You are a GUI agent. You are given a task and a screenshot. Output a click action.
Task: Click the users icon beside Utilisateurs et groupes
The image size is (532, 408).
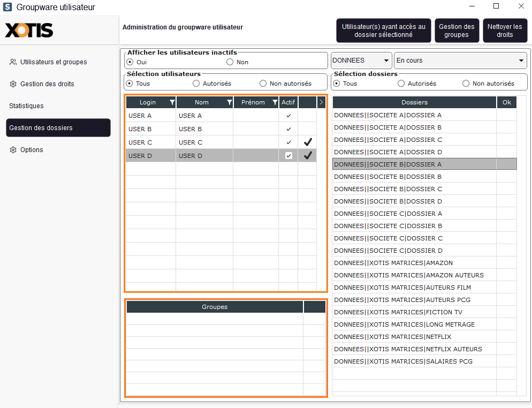(13, 62)
